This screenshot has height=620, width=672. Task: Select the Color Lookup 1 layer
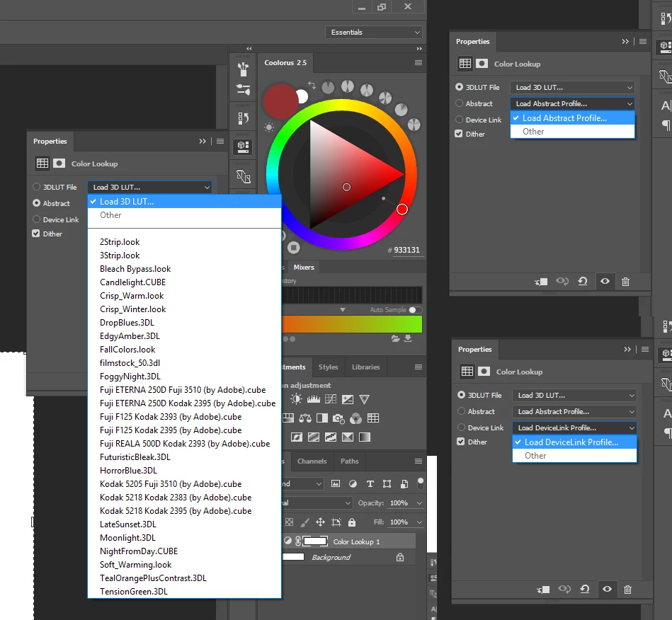click(349, 541)
